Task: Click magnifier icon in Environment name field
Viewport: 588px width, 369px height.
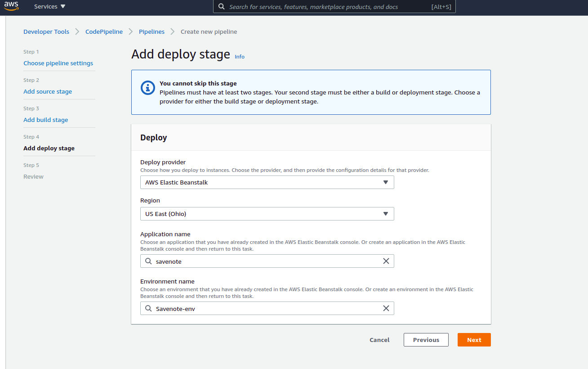Action: [x=148, y=308]
